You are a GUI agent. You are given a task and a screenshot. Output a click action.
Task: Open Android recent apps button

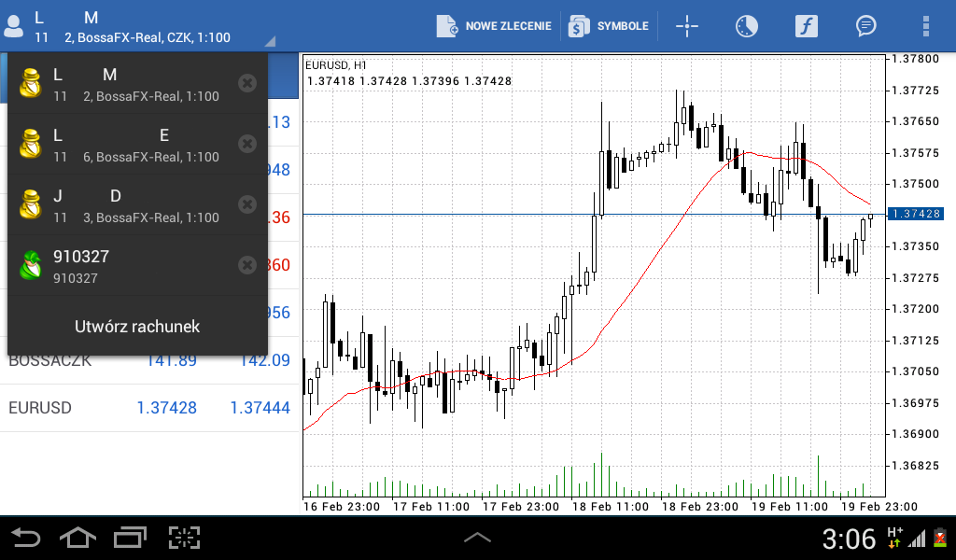tap(130, 538)
